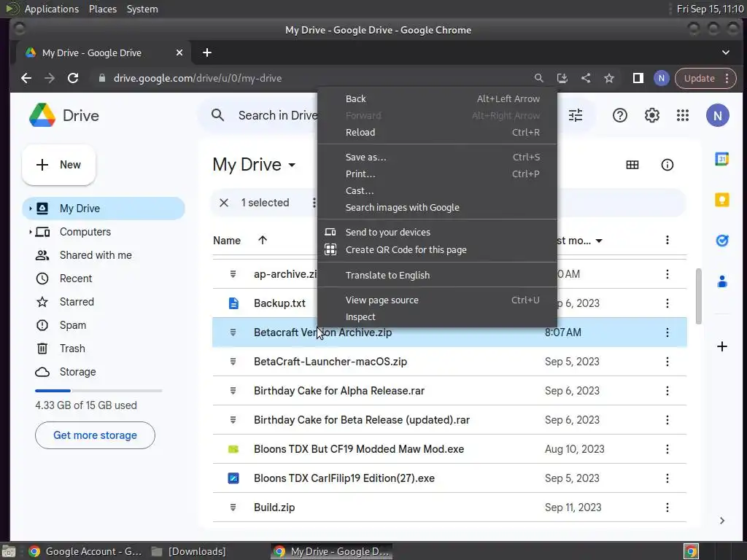The width and height of the screenshot is (747, 560).
Task: Choose Create QR Code for this page
Action: (x=438, y=249)
